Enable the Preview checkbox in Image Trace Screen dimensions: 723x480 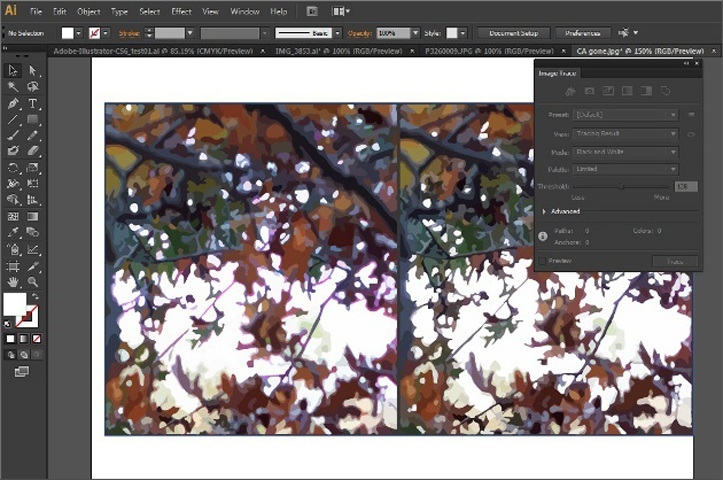pyautogui.click(x=543, y=261)
